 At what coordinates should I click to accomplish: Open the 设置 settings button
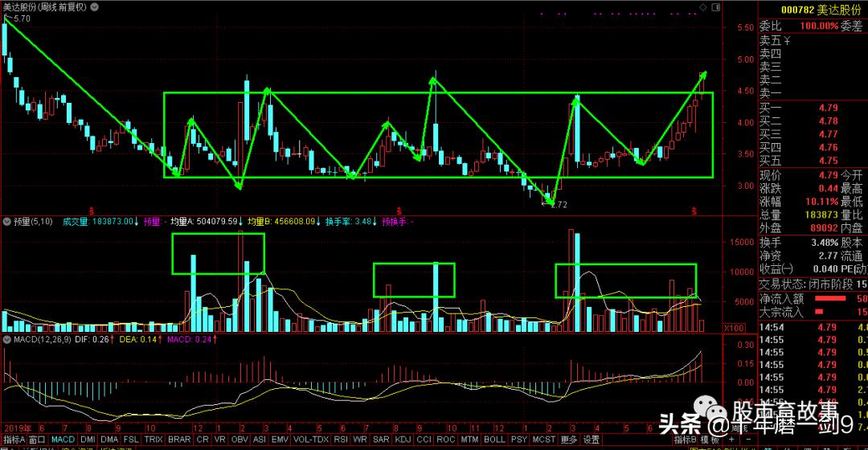[x=592, y=440]
